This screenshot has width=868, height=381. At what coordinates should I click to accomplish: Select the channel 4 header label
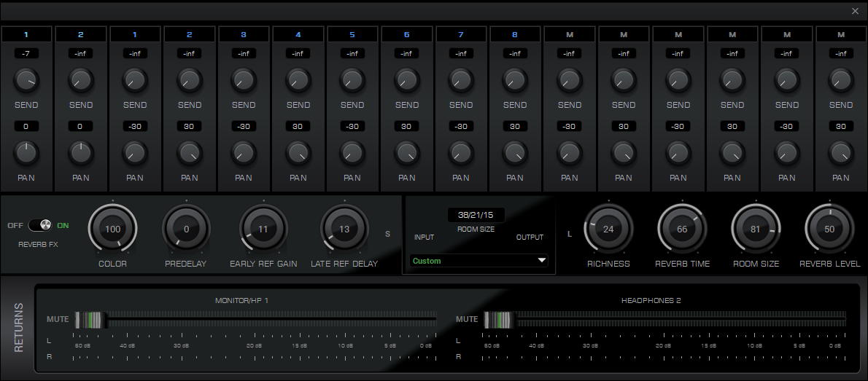tap(298, 34)
